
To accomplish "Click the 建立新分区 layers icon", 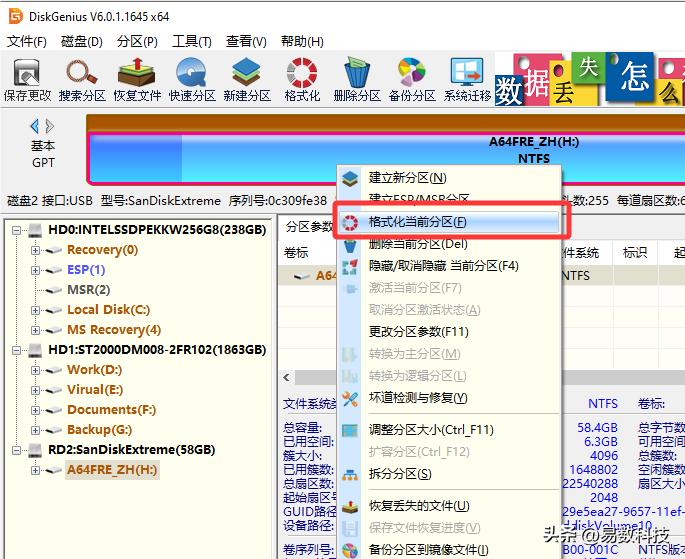I will 350,178.
